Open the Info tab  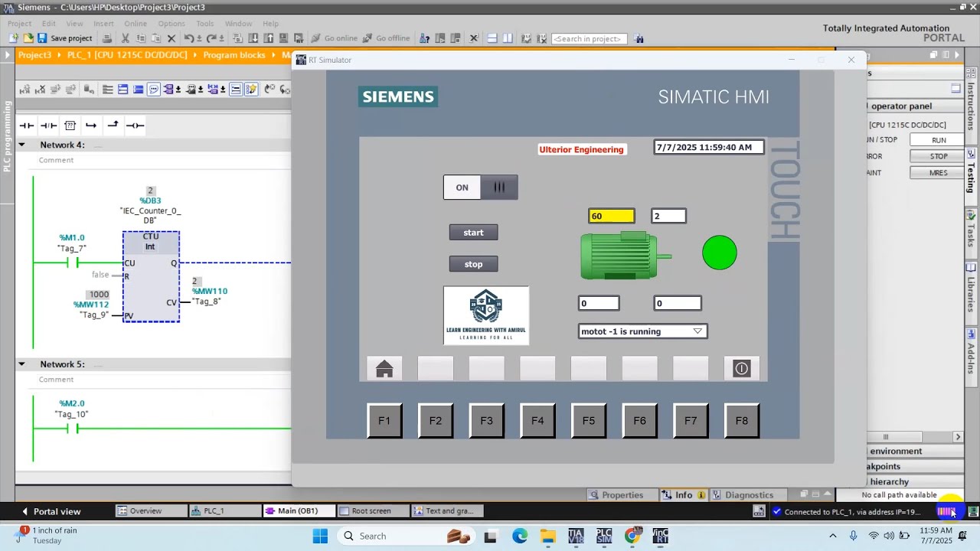coord(684,495)
